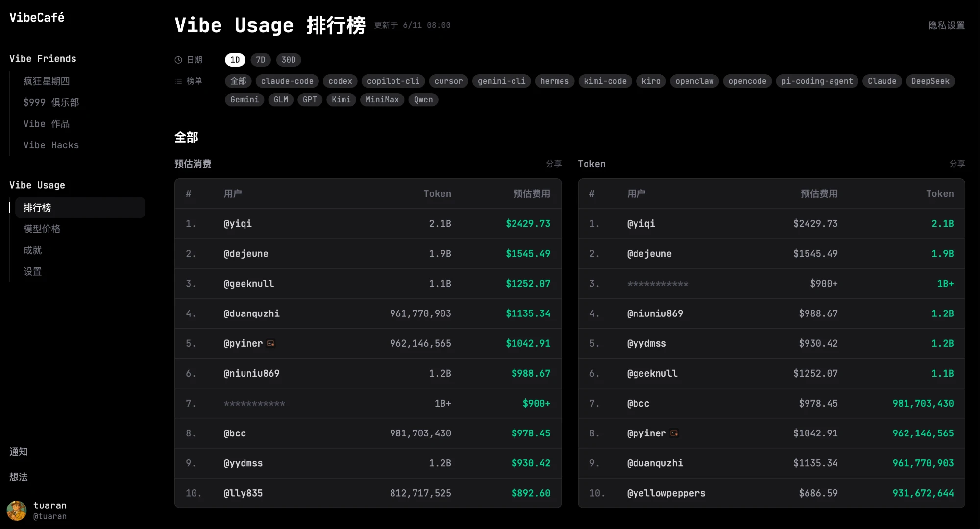Open 想法 in the sidebar
The width and height of the screenshot is (980, 529).
click(x=19, y=477)
